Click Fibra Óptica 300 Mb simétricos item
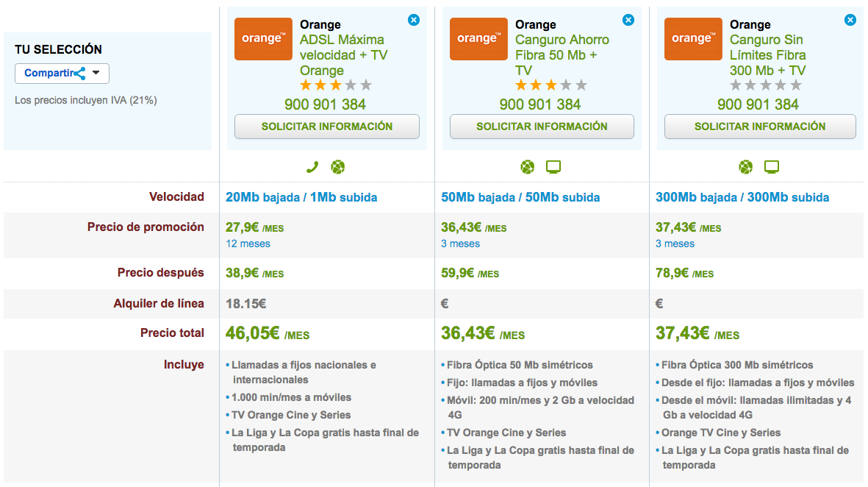The image size is (868, 487). point(737,365)
